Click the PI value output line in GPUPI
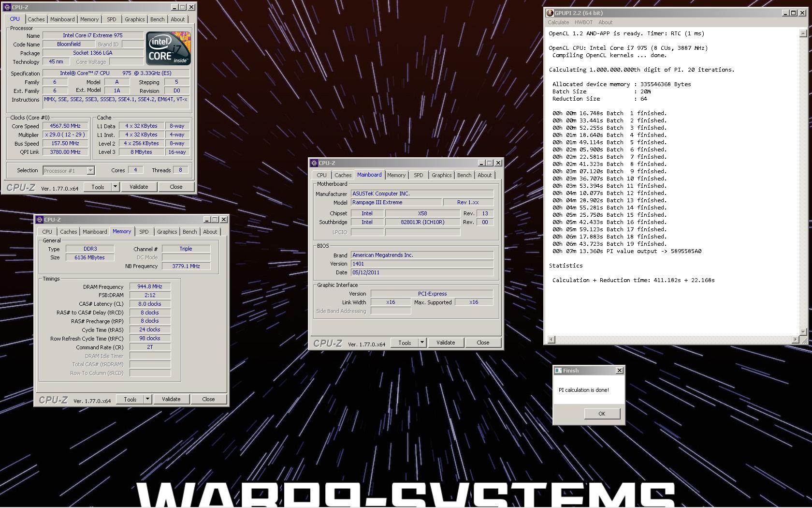The width and height of the screenshot is (812, 508). click(x=627, y=251)
